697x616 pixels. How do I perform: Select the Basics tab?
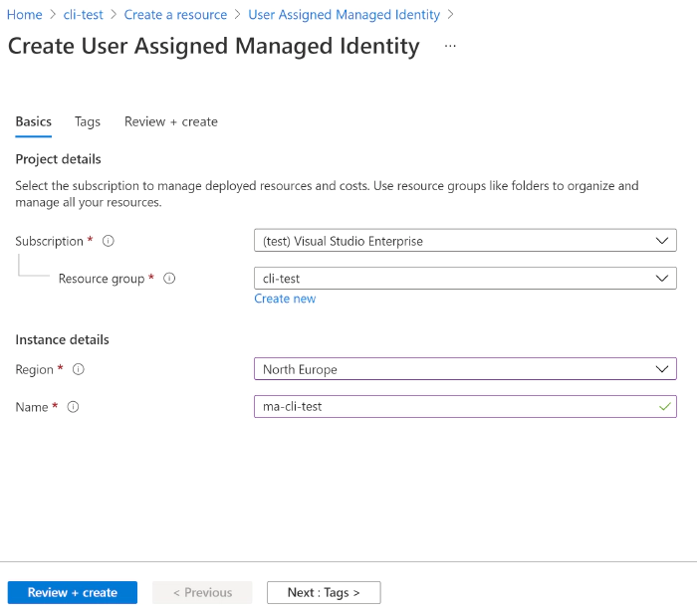pos(33,121)
